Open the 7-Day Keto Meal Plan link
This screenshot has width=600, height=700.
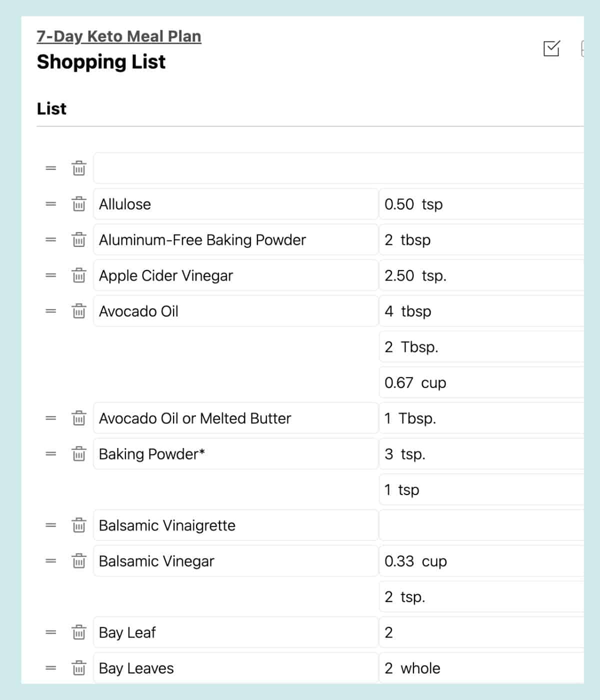(119, 36)
